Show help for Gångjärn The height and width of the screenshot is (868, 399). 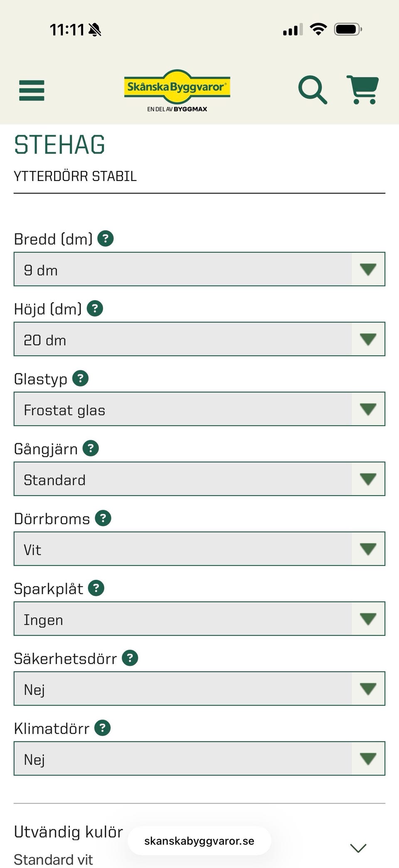(91, 449)
